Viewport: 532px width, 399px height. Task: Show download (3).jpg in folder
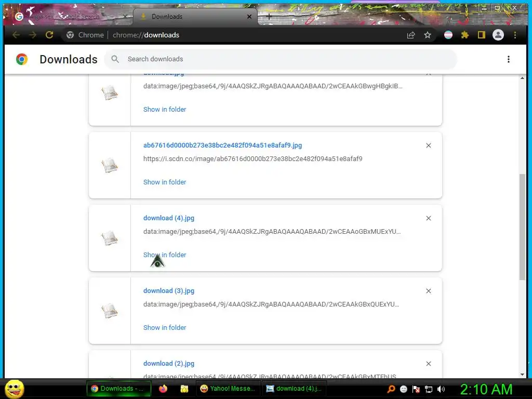[165, 327]
